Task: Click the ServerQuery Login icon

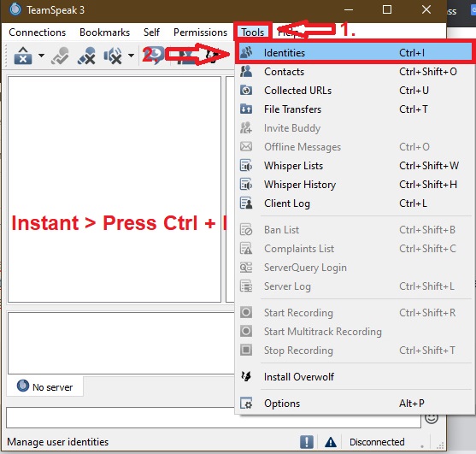Action: [246, 268]
